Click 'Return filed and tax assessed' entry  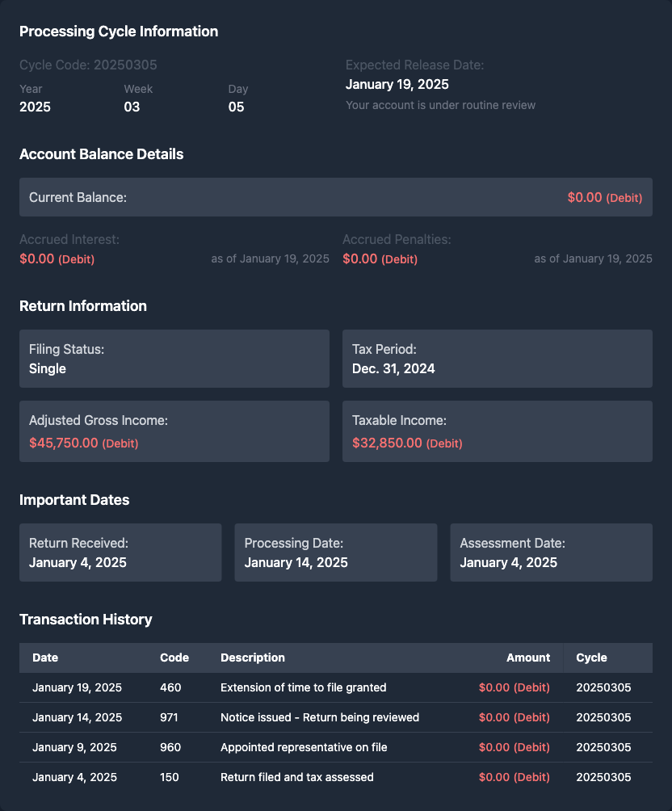click(x=296, y=777)
